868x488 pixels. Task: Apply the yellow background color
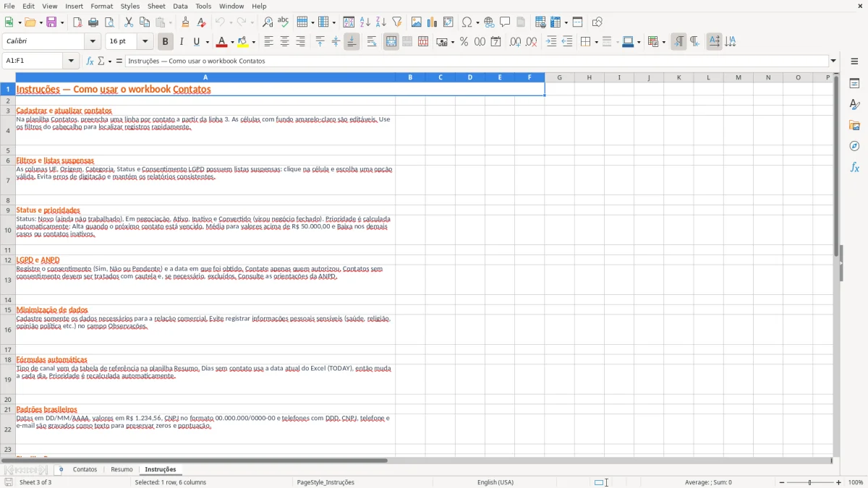[244, 42]
